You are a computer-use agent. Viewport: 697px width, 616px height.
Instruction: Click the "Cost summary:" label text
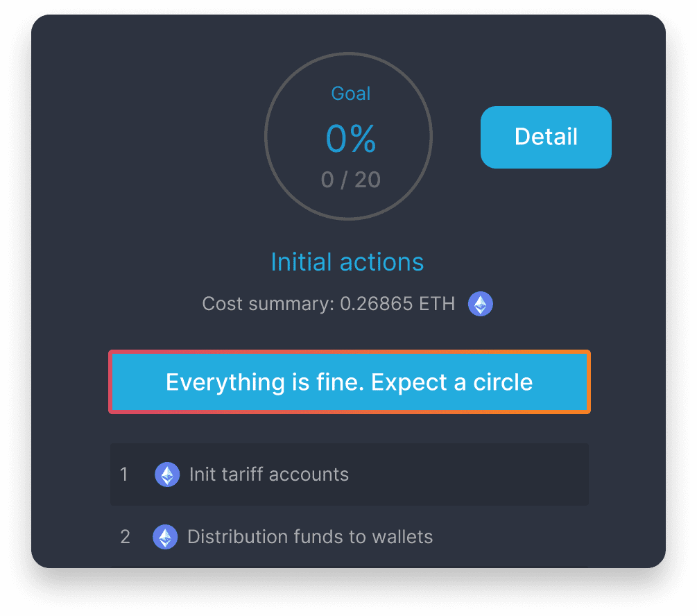point(268,304)
